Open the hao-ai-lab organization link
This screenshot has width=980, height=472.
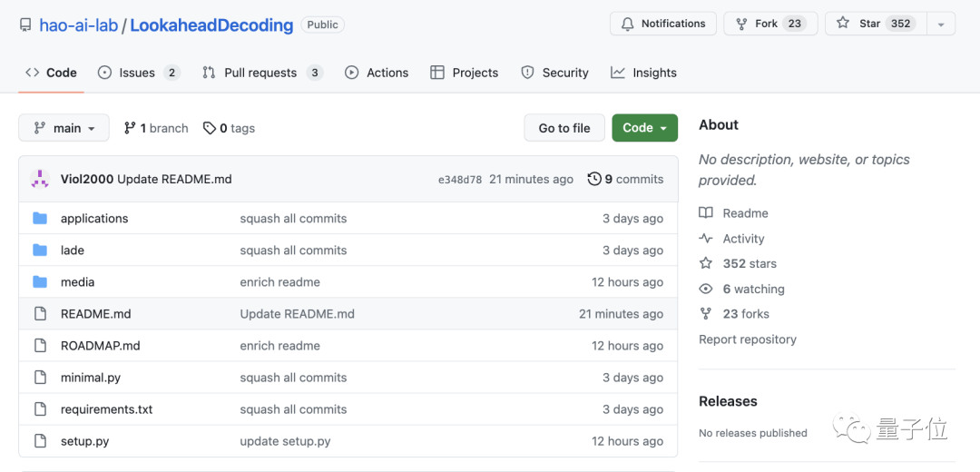[78, 25]
